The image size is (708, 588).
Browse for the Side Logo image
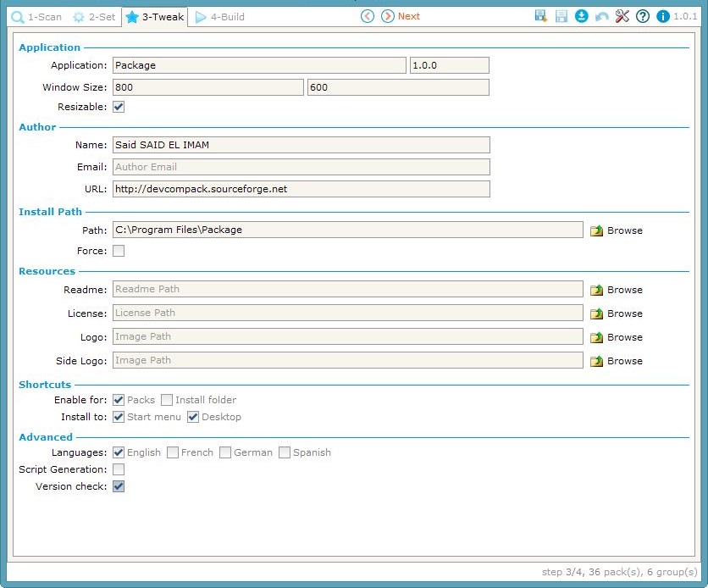pyautogui.click(x=616, y=361)
